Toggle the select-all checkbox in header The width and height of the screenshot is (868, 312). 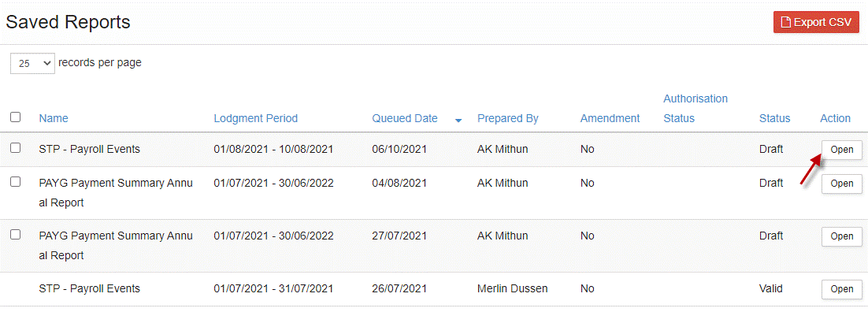16,117
